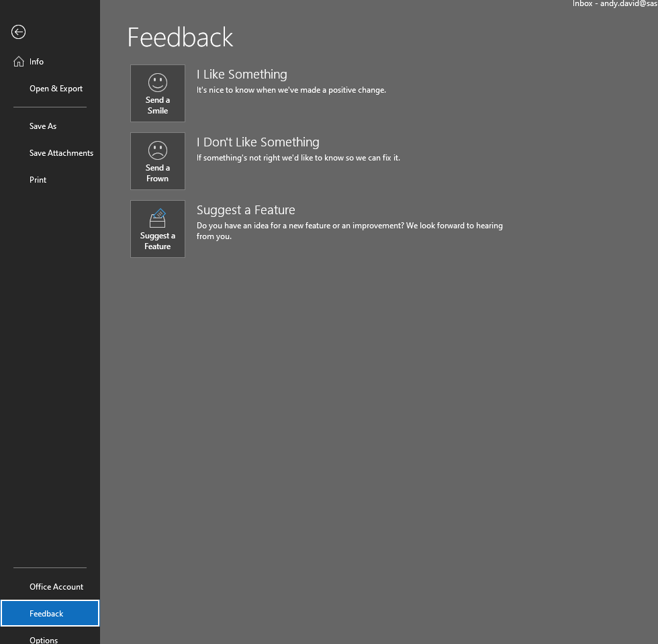
Task: Open the Suggest a Feature tile
Action: (x=157, y=228)
